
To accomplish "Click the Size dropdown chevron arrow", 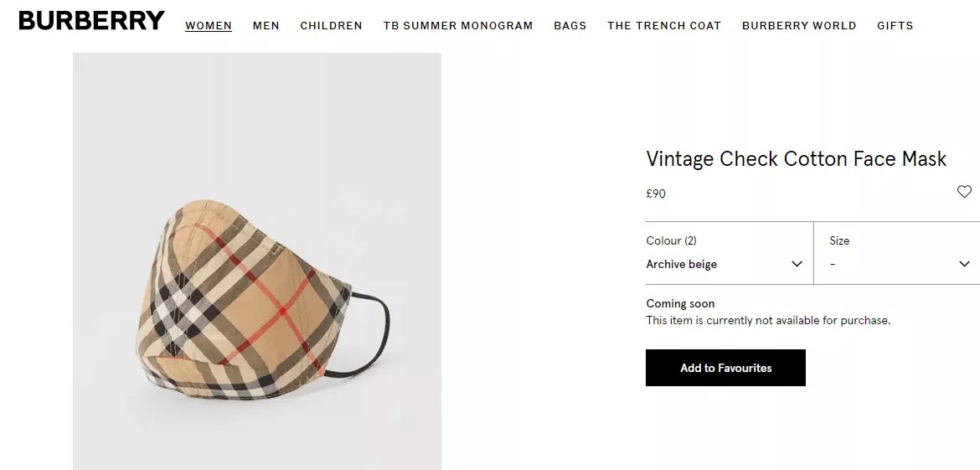I will [964, 264].
